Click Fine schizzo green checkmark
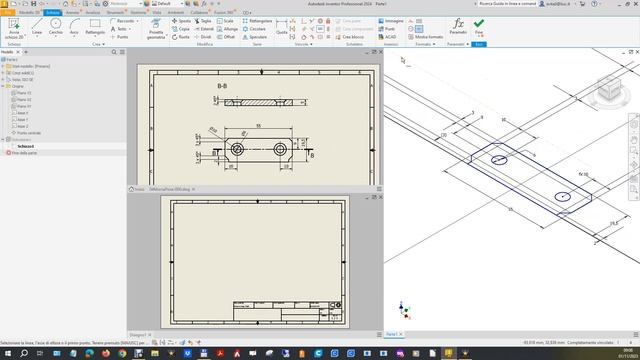Image resolution: width=640 pixels, height=360 pixels. pos(479,27)
